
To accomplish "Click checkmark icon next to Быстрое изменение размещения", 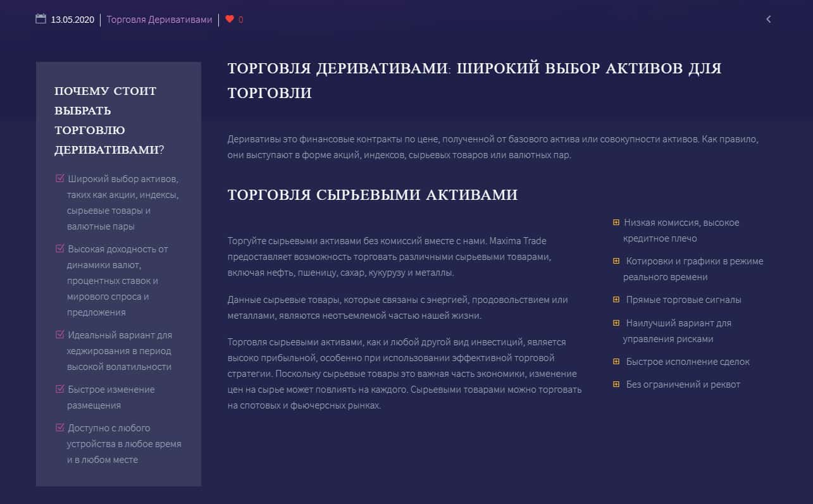I will (x=60, y=389).
